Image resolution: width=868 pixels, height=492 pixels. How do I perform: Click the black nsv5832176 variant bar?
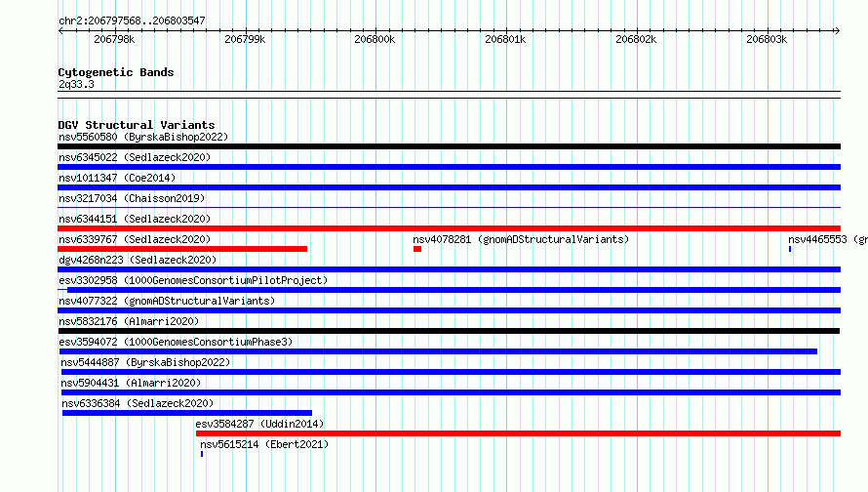449,331
